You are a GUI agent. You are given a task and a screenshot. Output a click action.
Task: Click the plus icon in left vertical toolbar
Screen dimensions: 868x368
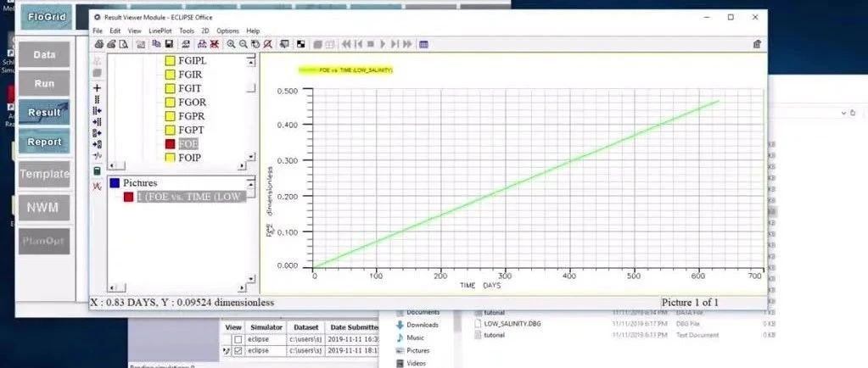[97, 88]
